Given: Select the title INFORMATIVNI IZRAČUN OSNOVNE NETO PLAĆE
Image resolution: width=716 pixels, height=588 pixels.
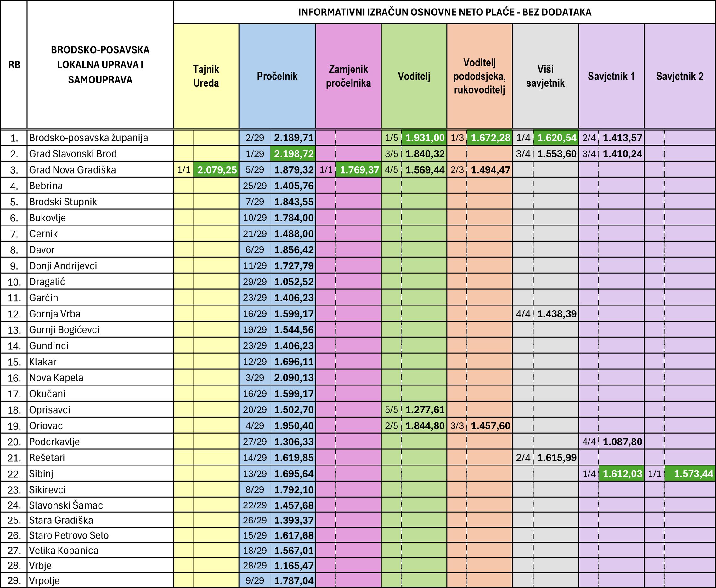Looking at the screenshot, I should click(x=444, y=12).
